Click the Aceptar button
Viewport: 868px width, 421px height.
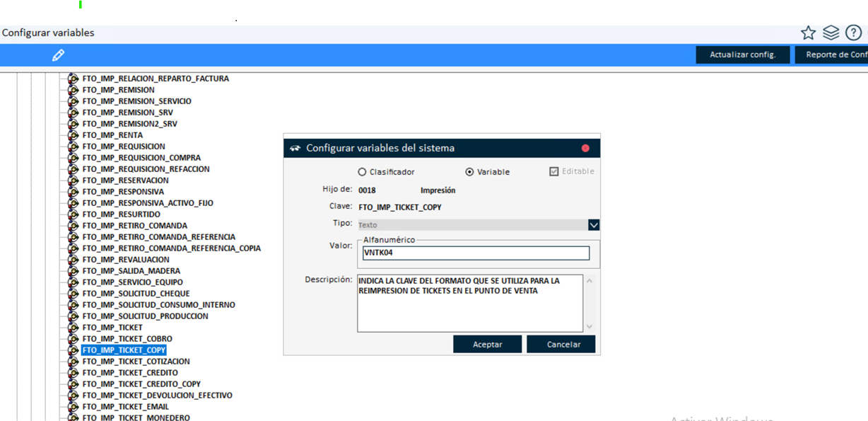pos(487,345)
